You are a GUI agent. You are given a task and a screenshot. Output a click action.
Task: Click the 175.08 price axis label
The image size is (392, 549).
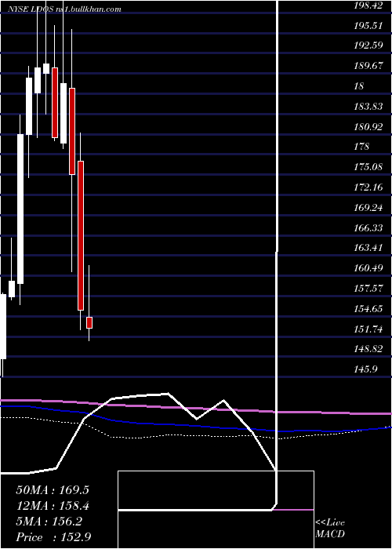tap(368, 166)
